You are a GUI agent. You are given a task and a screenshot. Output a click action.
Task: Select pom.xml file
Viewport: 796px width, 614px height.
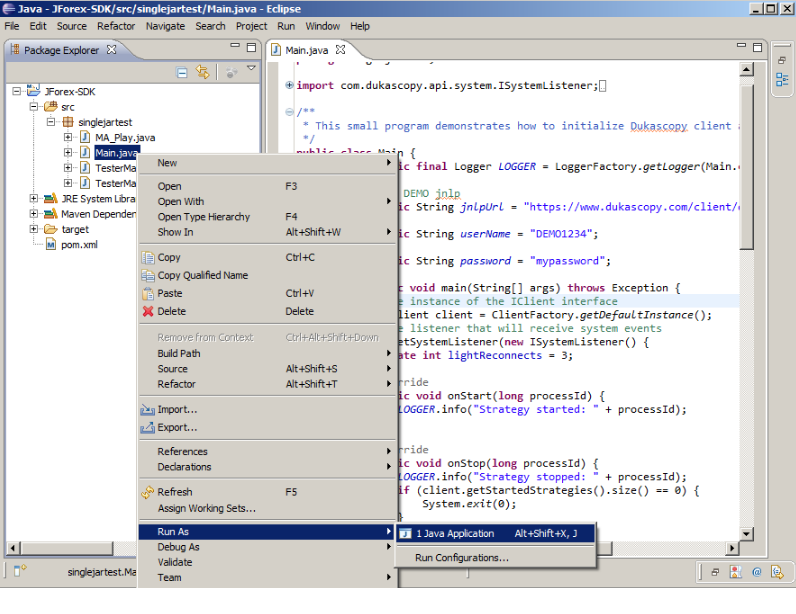79,245
